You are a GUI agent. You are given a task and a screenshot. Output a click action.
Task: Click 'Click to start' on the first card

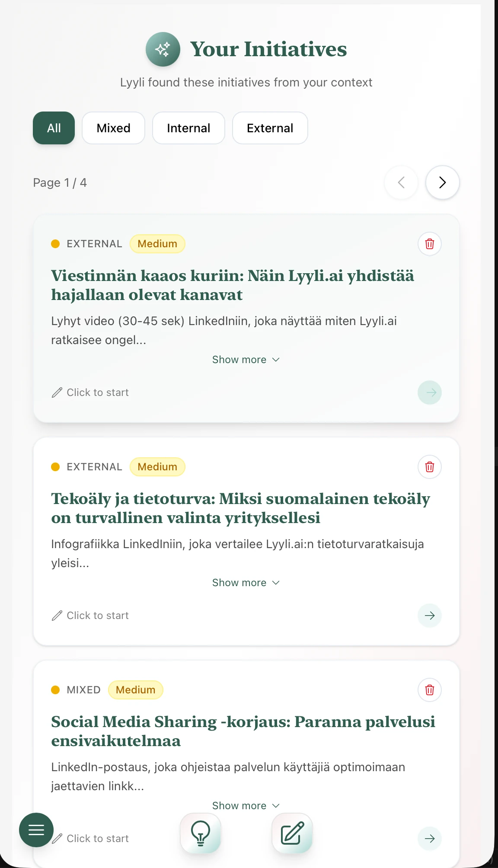click(x=90, y=392)
